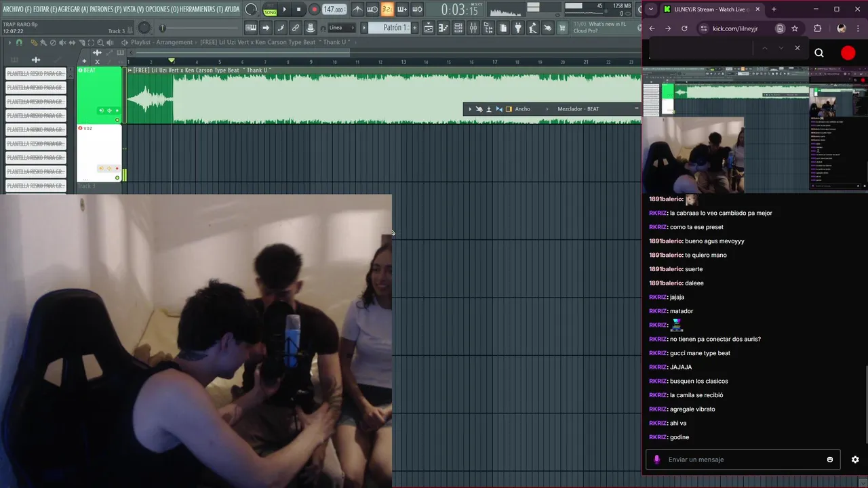Viewport: 868px width, 488px height.
Task: Toggle the metronome icon
Action: (x=357, y=9)
